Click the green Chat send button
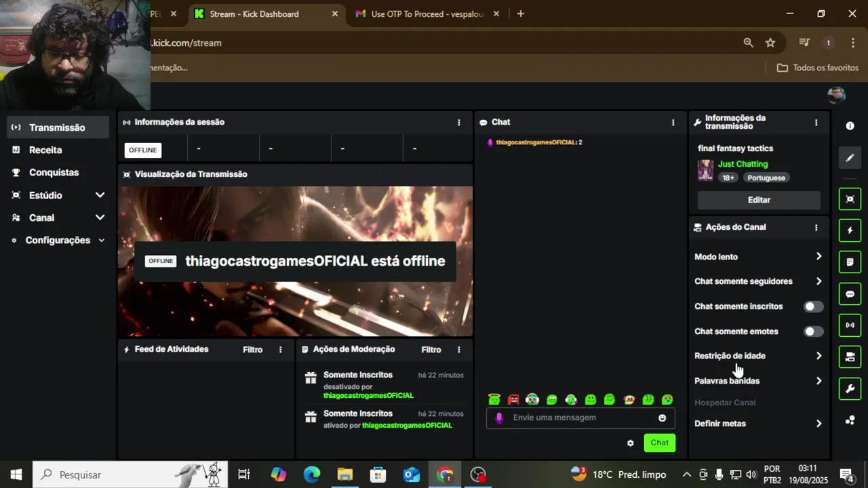This screenshot has width=868, height=488. pos(659,443)
